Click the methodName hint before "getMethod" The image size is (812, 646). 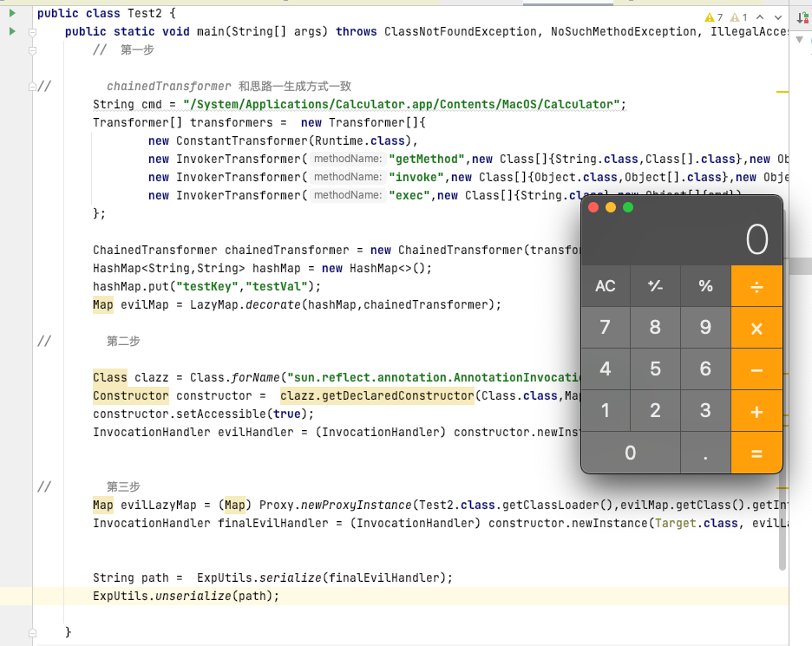tap(348, 159)
